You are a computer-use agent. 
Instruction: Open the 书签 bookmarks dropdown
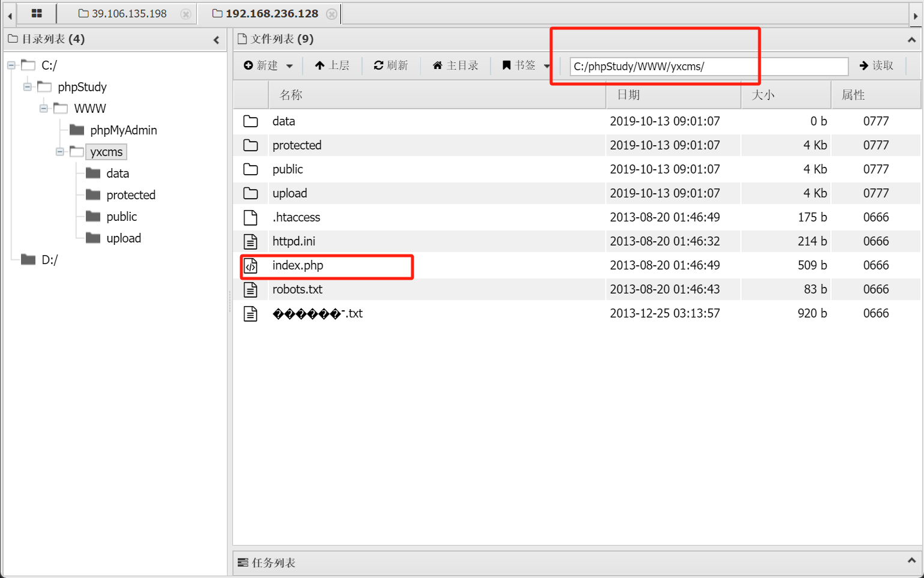[x=525, y=65]
